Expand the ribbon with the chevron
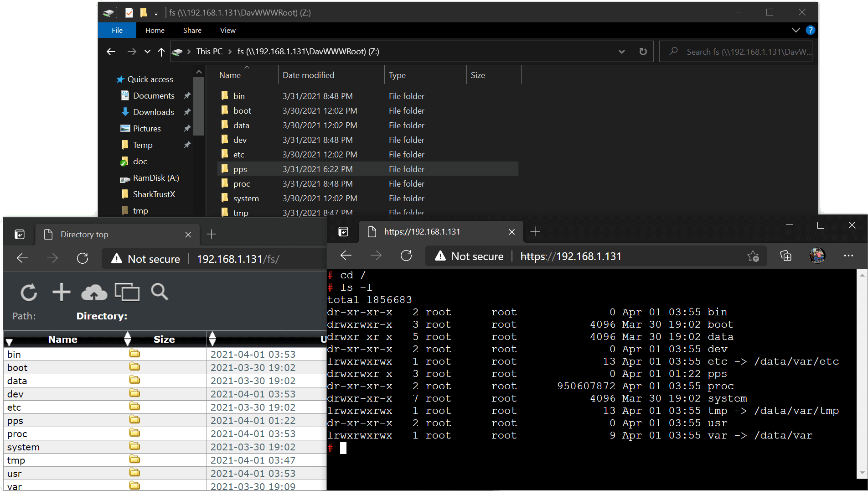This screenshot has height=491, width=868. coord(796,30)
